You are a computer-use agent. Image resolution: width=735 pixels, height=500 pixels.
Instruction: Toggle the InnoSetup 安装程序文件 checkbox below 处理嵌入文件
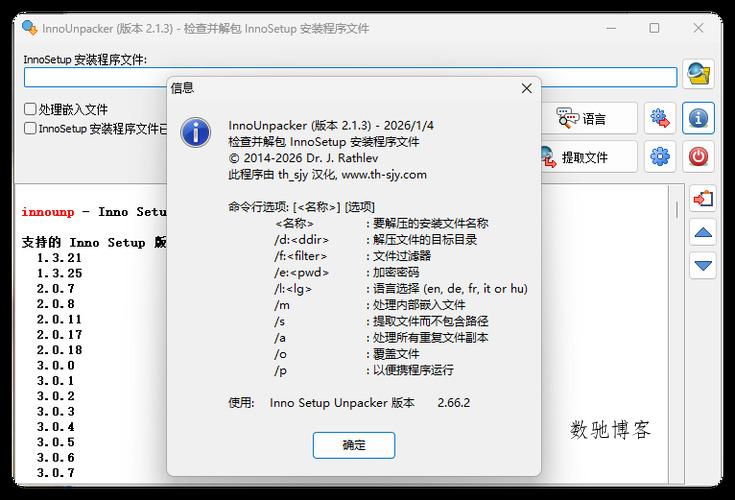(30, 128)
